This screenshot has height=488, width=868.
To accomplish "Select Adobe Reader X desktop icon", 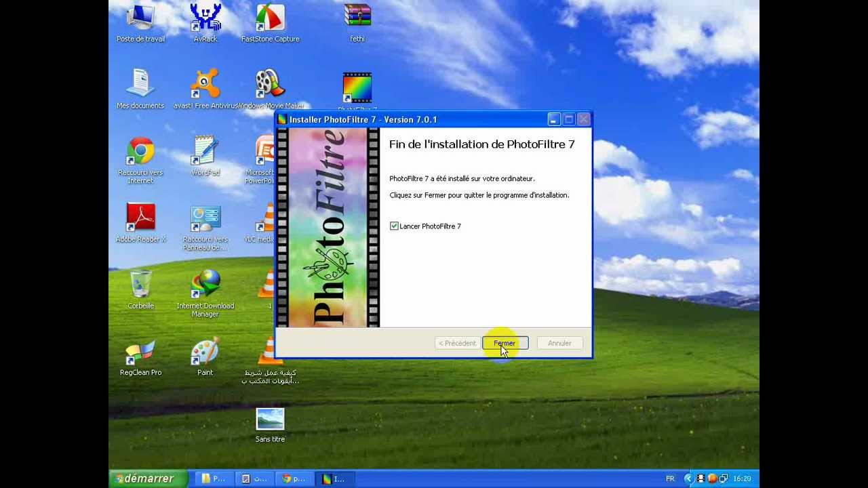I will point(141,223).
